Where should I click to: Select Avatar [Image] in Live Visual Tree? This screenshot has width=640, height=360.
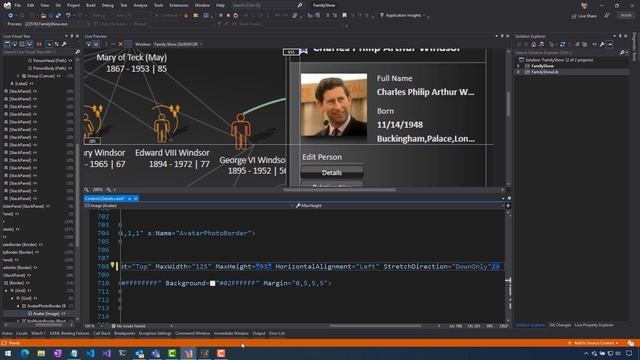pos(46,313)
